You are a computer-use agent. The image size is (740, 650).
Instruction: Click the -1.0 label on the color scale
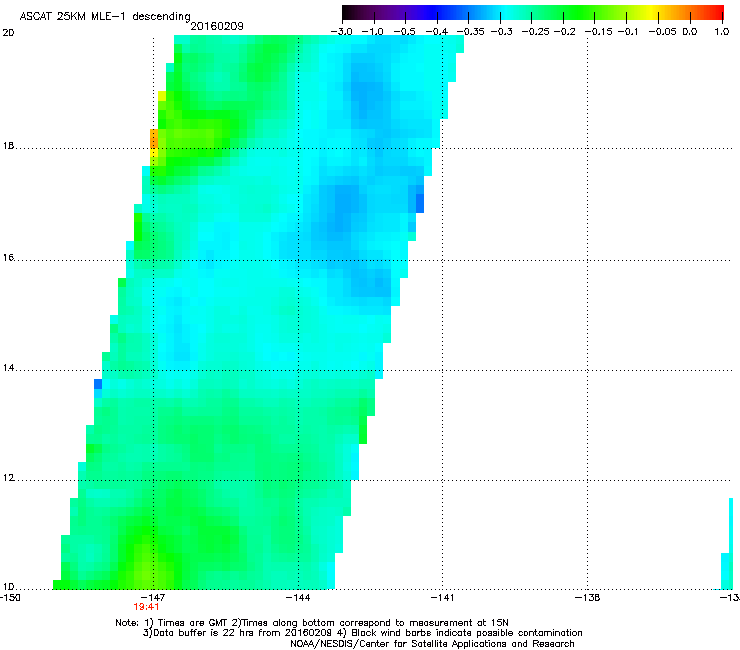point(373,32)
